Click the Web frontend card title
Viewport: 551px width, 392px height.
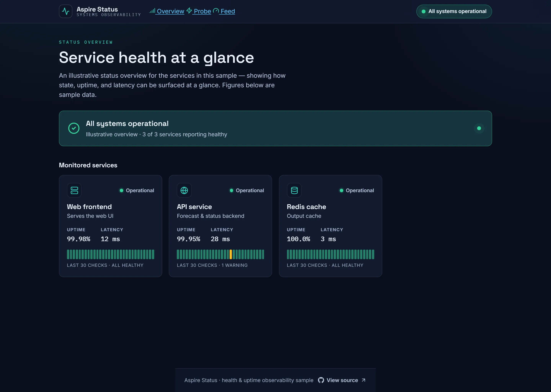[89, 207]
